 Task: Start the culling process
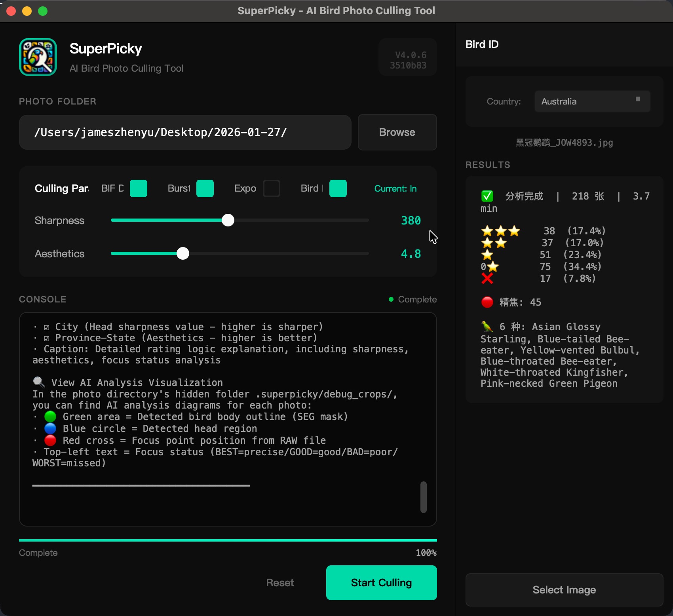(381, 583)
